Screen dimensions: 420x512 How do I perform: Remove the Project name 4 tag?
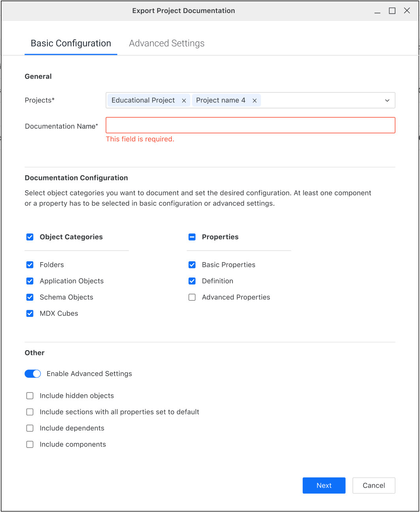[x=255, y=101]
